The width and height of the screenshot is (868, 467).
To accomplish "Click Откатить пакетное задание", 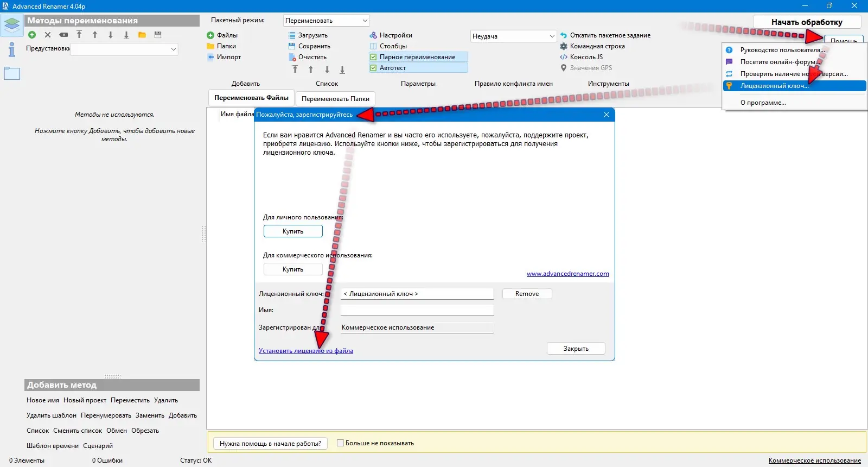I will click(605, 35).
